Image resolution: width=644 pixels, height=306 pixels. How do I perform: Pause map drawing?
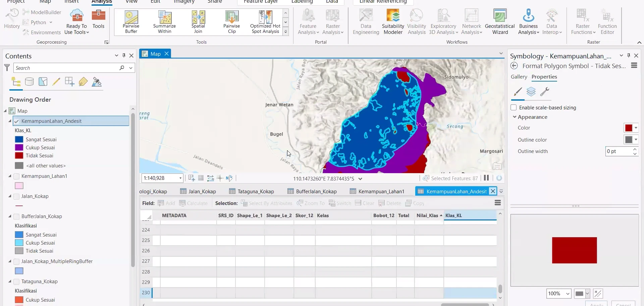pyautogui.click(x=486, y=178)
